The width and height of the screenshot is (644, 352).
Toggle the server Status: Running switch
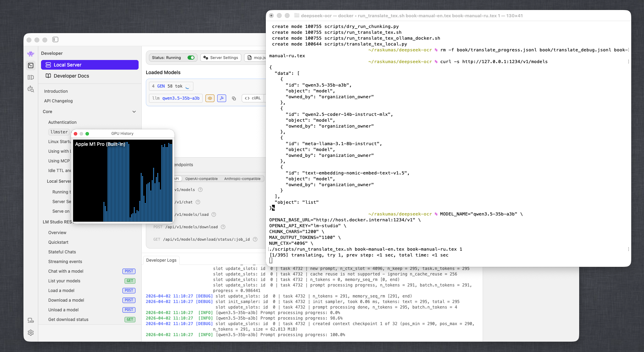191,58
